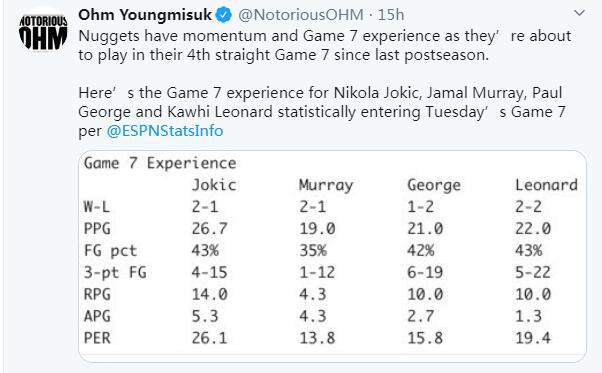This screenshot has height=373, width=602.
Task: Open Ohm Youngmisuk's profile name link
Action: 145,15
